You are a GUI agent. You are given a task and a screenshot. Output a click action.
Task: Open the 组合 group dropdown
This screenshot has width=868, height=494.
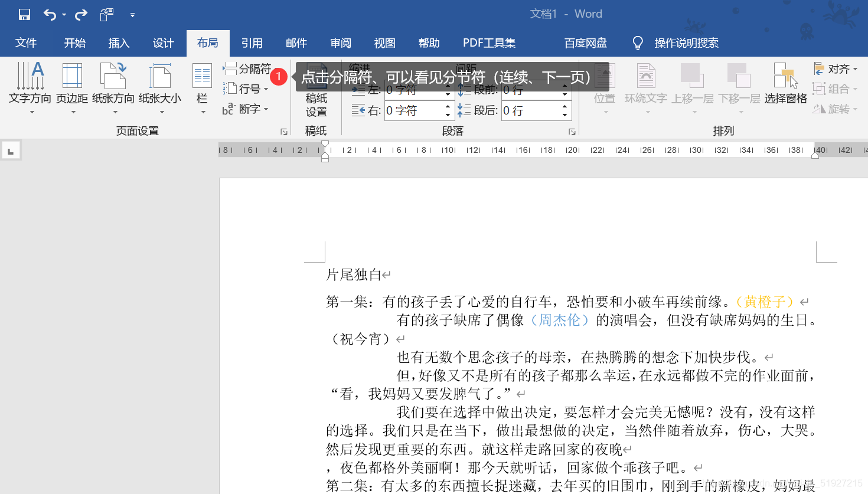[x=836, y=89]
